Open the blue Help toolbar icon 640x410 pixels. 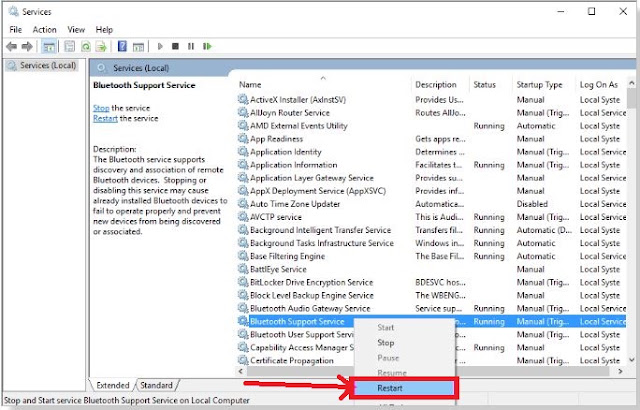[122, 46]
